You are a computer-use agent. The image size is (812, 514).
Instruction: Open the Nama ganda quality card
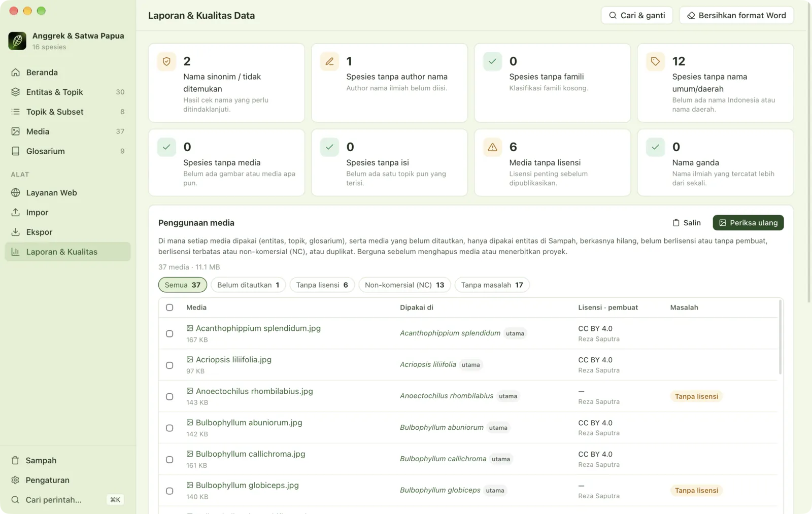715,162
